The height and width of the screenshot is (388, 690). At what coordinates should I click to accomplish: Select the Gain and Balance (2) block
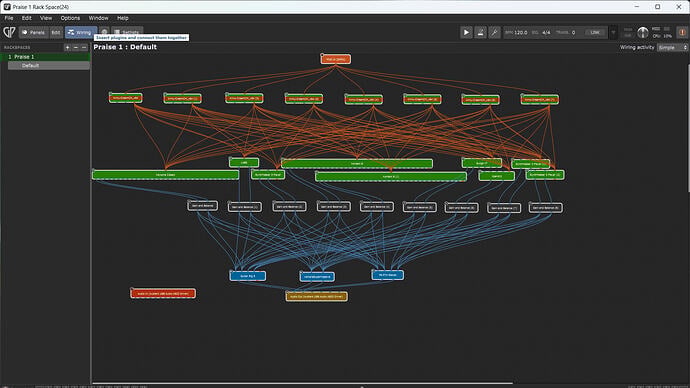click(289, 206)
